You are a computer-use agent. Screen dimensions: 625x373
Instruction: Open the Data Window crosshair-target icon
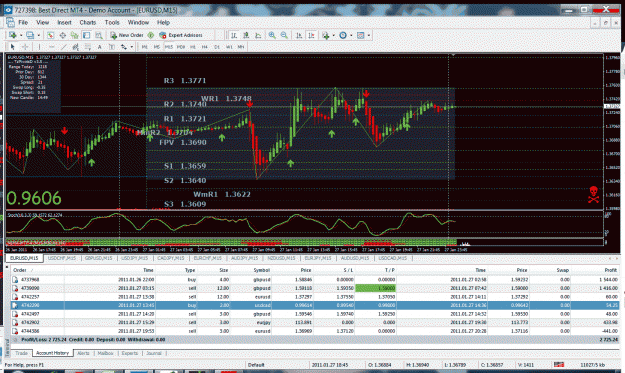pyautogui.click(x=63, y=35)
